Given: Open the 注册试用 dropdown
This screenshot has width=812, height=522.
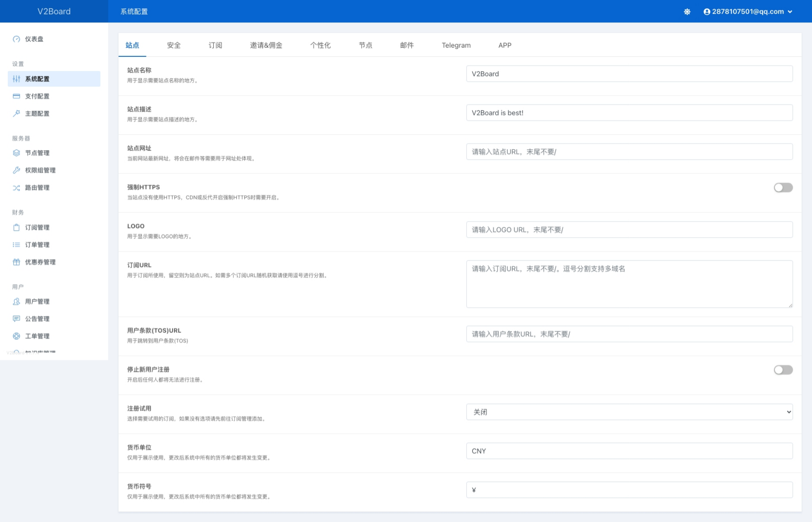Looking at the screenshot, I should click(629, 412).
